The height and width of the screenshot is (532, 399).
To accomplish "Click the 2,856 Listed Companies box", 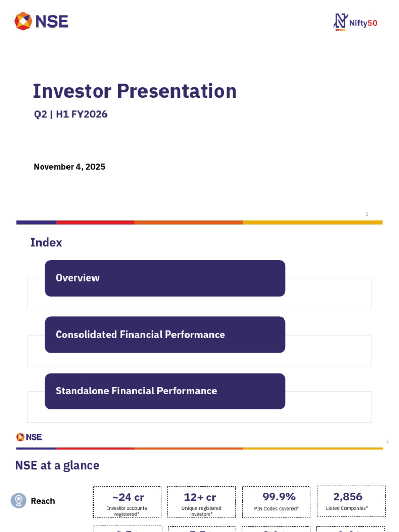I will coord(351,501).
